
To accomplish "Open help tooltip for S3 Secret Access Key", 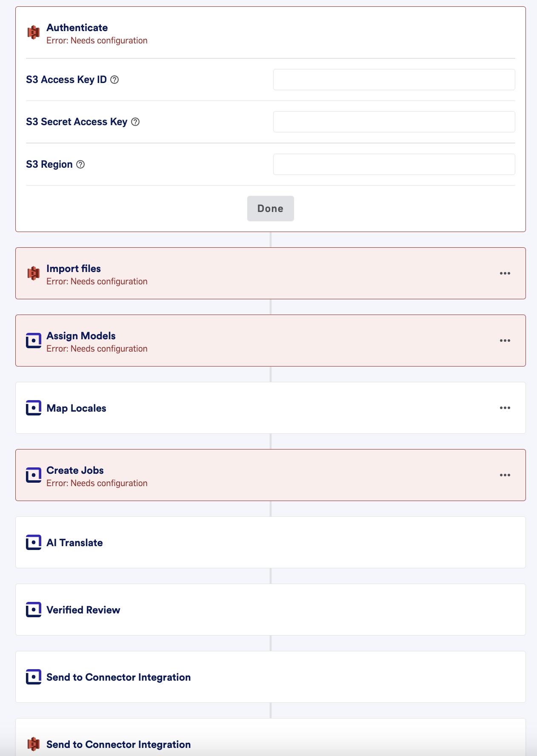I will (x=135, y=122).
